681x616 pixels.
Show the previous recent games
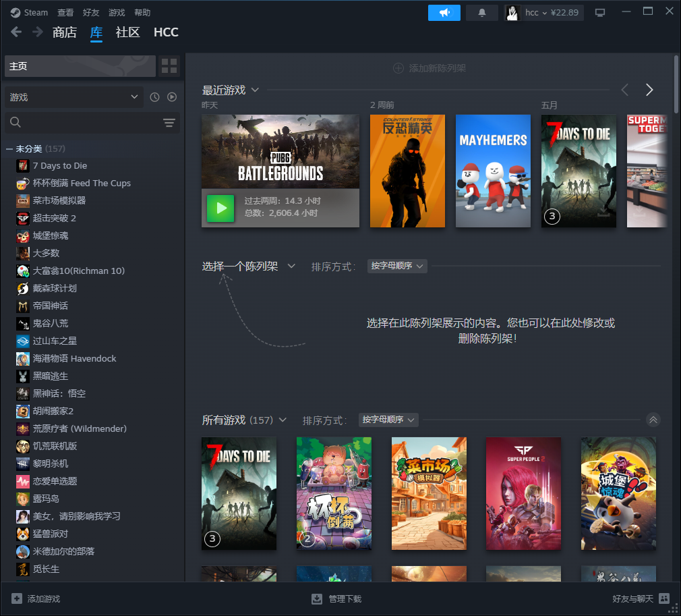coord(624,90)
